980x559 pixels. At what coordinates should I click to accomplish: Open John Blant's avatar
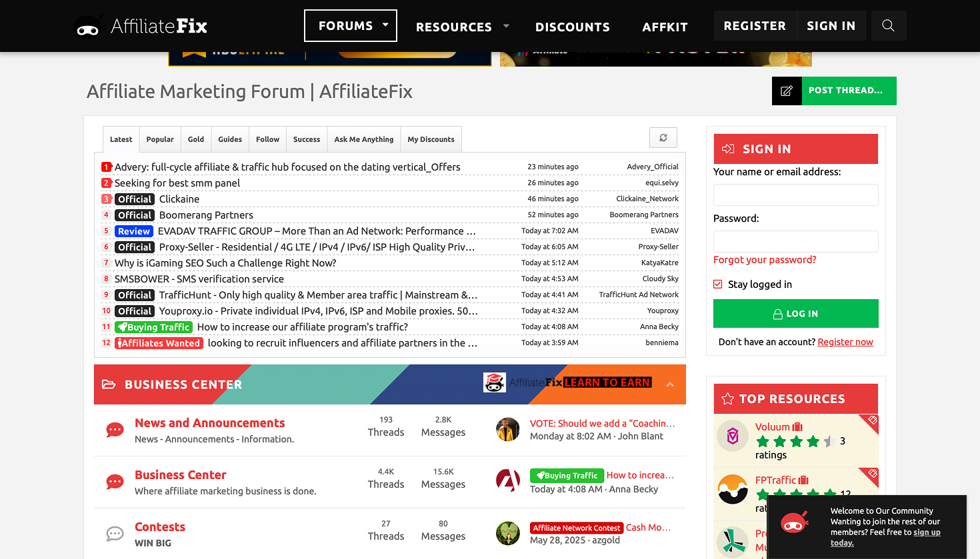[508, 430]
